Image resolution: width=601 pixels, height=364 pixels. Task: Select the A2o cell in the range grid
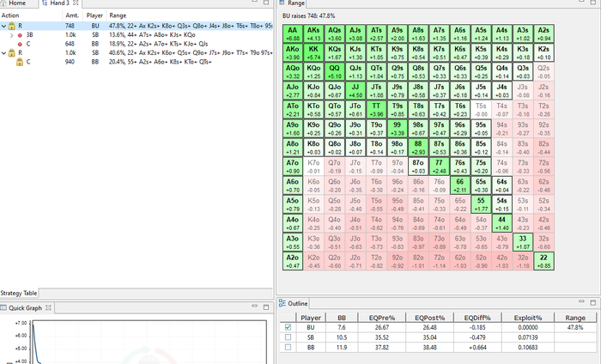[x=293, y=261]
